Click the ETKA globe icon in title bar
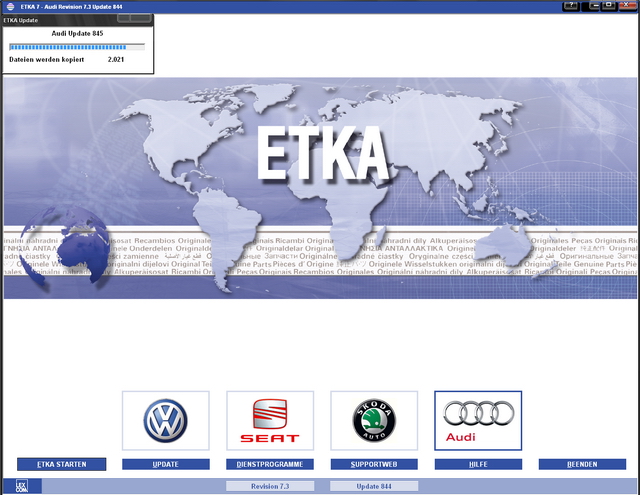The width and height of the screenshot is (640, 495). click(x=10, y=7)
